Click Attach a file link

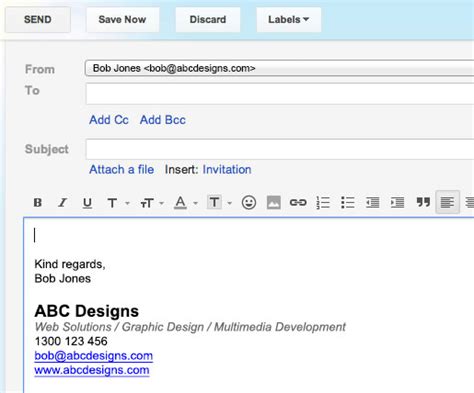coord(121,170)
